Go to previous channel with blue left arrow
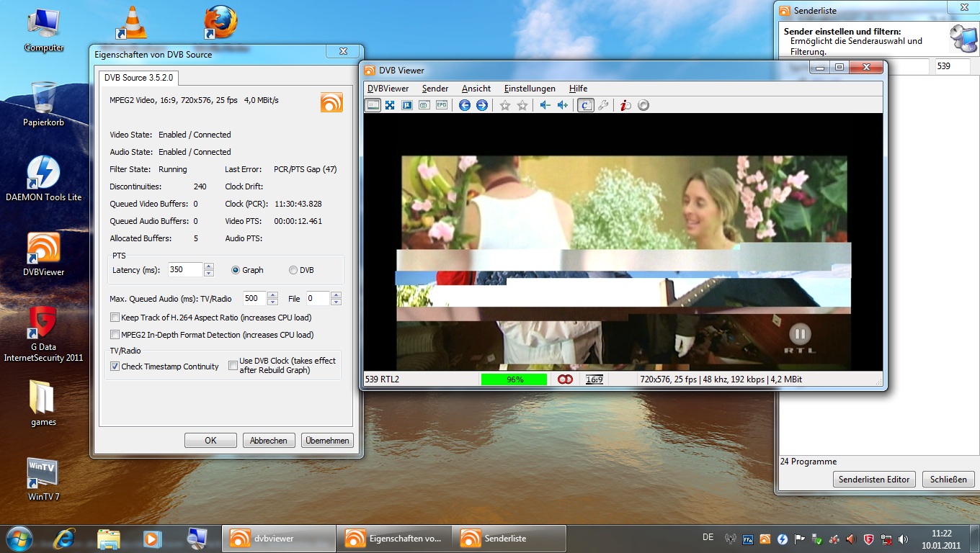 point(465,105)
